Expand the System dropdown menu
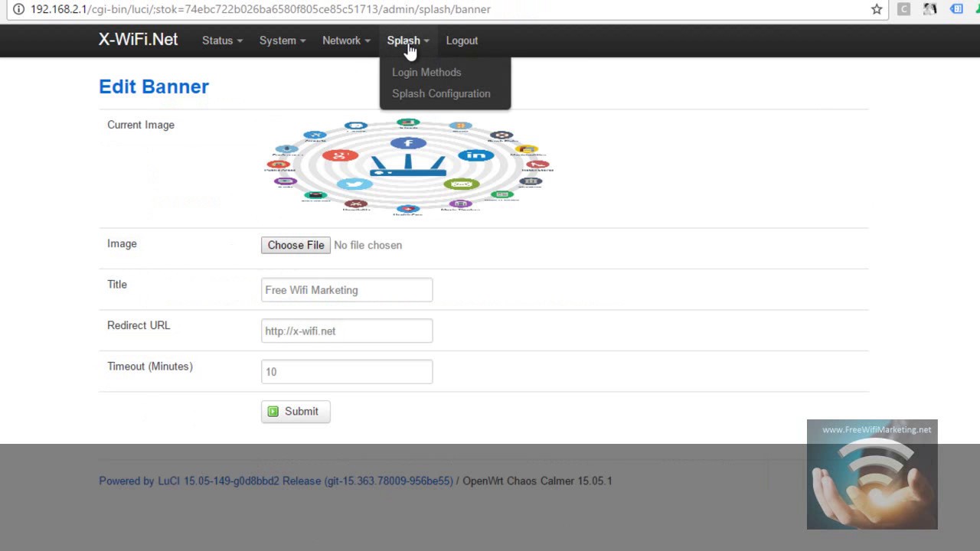 coord(282,41)
